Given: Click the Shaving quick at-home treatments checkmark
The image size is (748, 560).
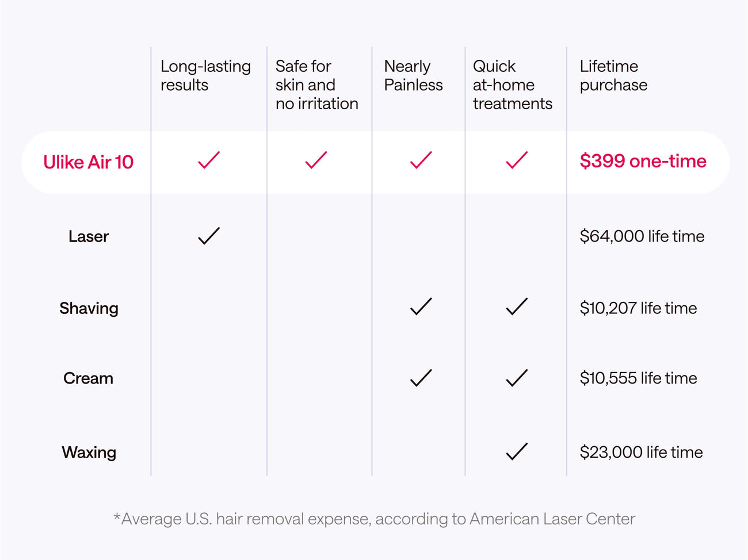Looking at the screenshot, I should (x=517, y=307).
